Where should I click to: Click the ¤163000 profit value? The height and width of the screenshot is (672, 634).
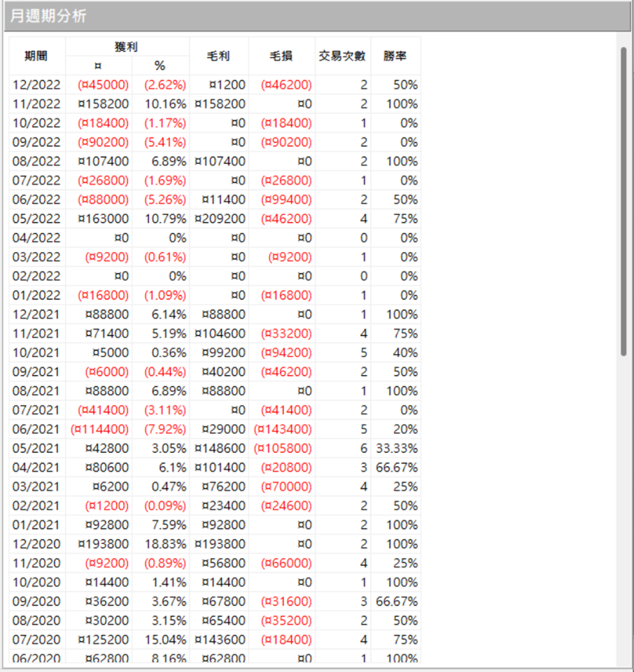click(x=104, y=218)
